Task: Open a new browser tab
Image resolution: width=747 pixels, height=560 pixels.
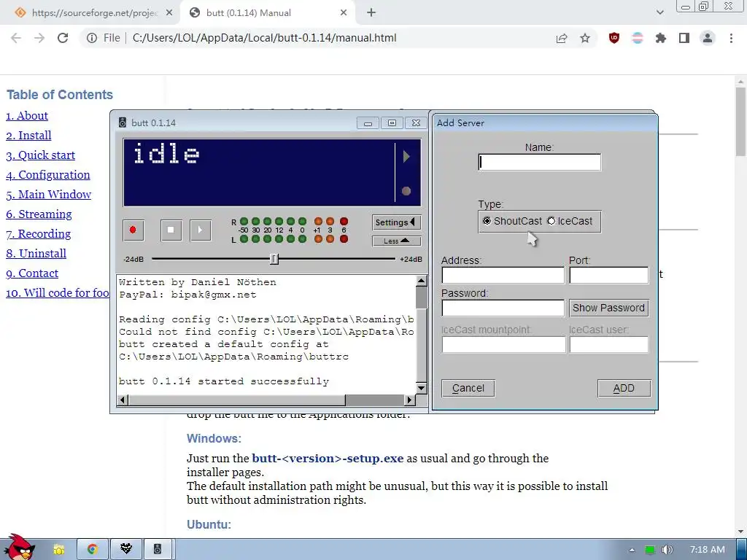Action: (371, 13)
